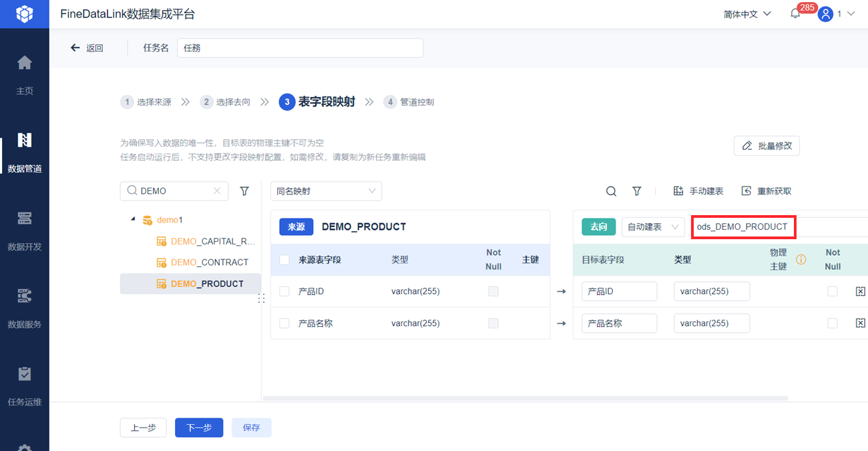
Task: Edit target field name 产品ID
Action: (x=619, y=291)
